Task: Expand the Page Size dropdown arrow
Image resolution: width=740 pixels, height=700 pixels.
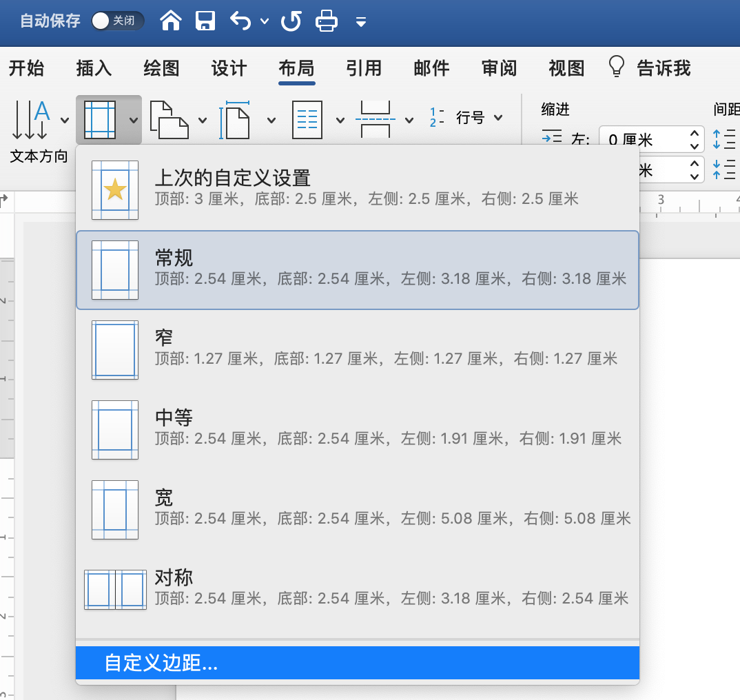Action: coord(271,120)
